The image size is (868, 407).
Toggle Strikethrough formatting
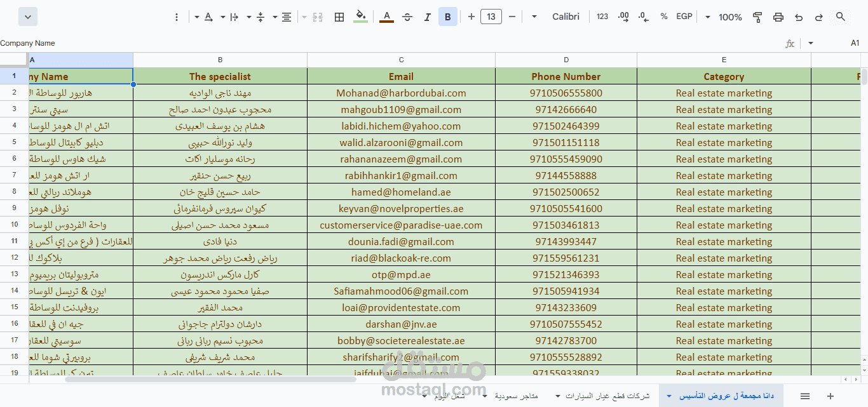[407, 17]
